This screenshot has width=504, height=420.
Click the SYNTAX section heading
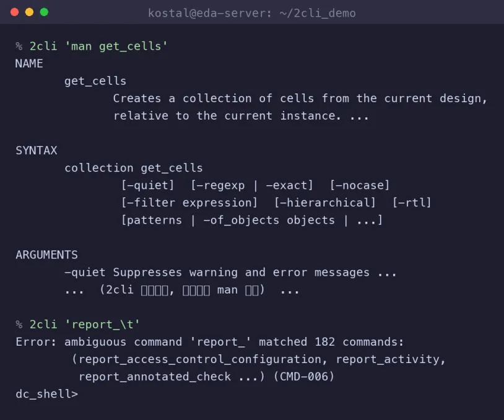[x=37, y=150]
